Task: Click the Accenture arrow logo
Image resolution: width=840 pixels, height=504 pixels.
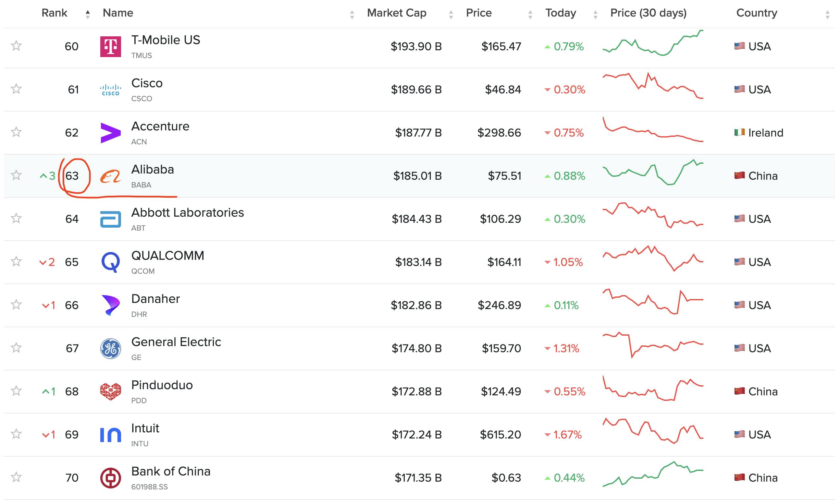Action: pos(110,132)
